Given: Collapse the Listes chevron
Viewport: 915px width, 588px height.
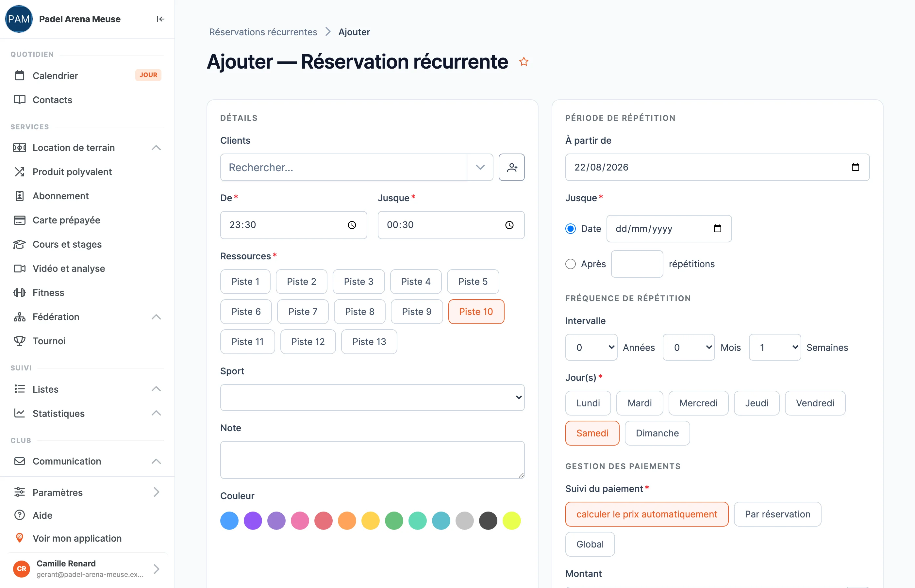Looking at the screenshot, I should [x=156, y=389].
